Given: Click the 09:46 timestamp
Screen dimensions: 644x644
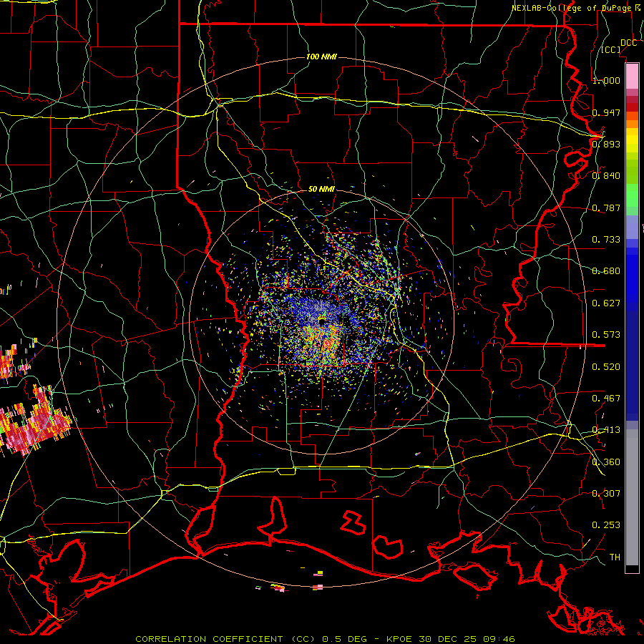Looking at the screenshot, I should pyautogui.click(x=499, y=639).
